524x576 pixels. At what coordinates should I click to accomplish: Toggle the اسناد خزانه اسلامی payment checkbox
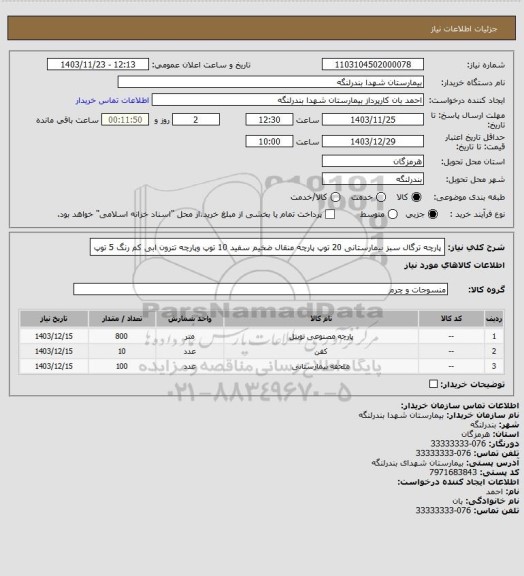[330, 214]
